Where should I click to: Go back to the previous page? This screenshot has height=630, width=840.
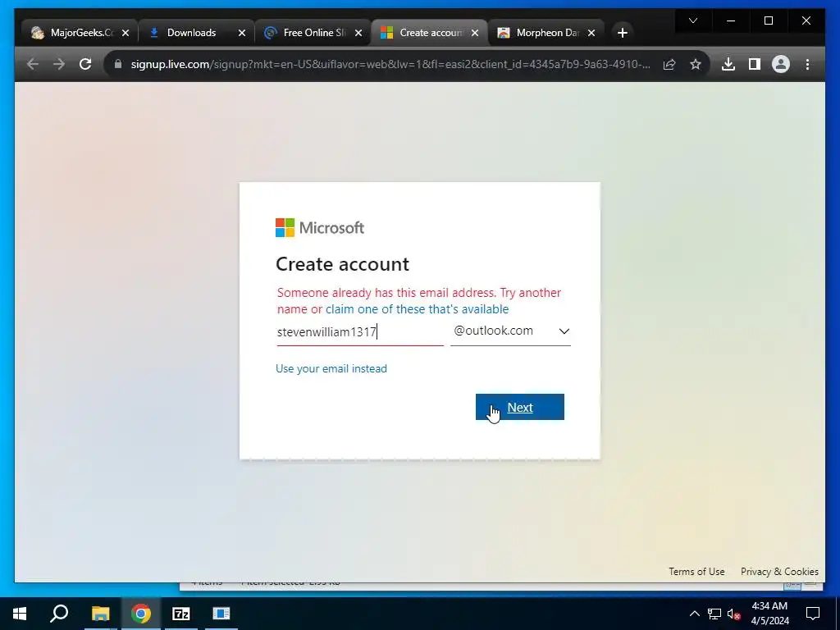click(33, 64)
